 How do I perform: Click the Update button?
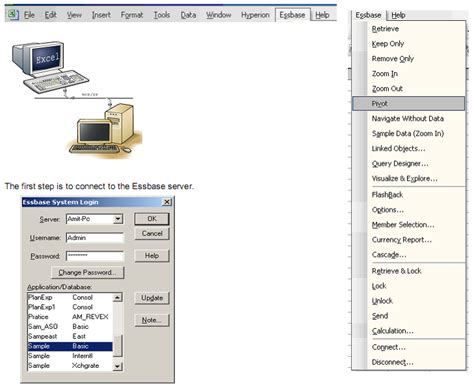[152, 298]
